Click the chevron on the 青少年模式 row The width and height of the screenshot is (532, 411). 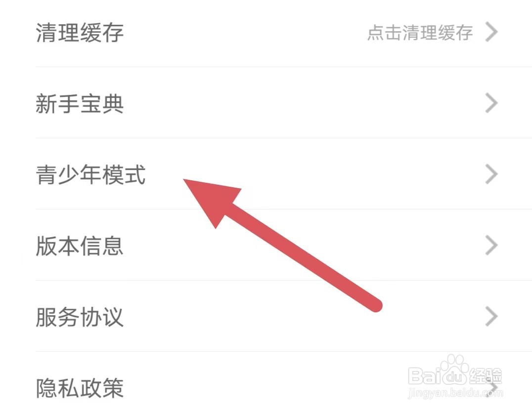click(491, 174)
